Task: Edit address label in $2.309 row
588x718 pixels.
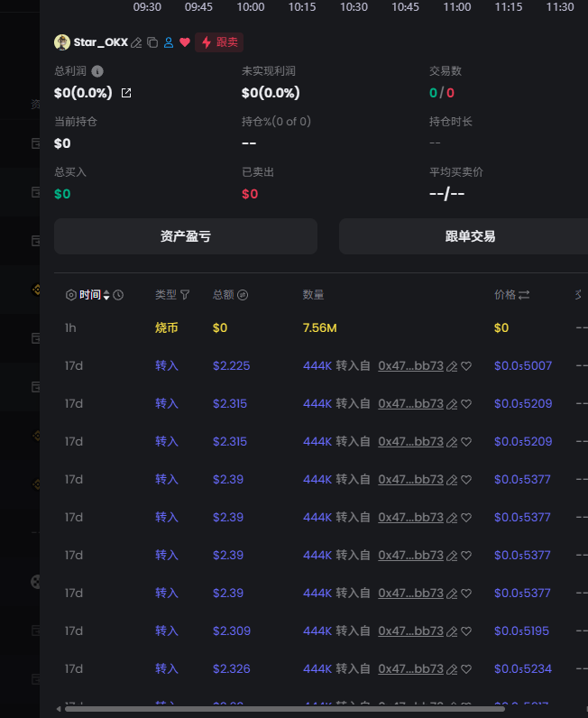Action: tap(452, 631)
